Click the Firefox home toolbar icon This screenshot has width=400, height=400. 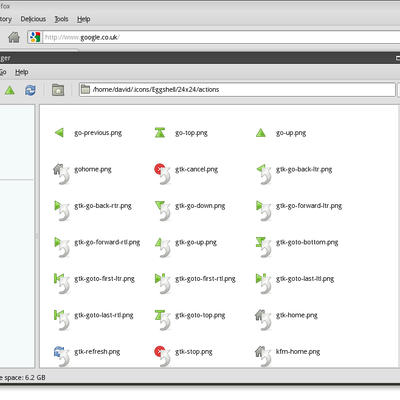(x=14, y=37)
